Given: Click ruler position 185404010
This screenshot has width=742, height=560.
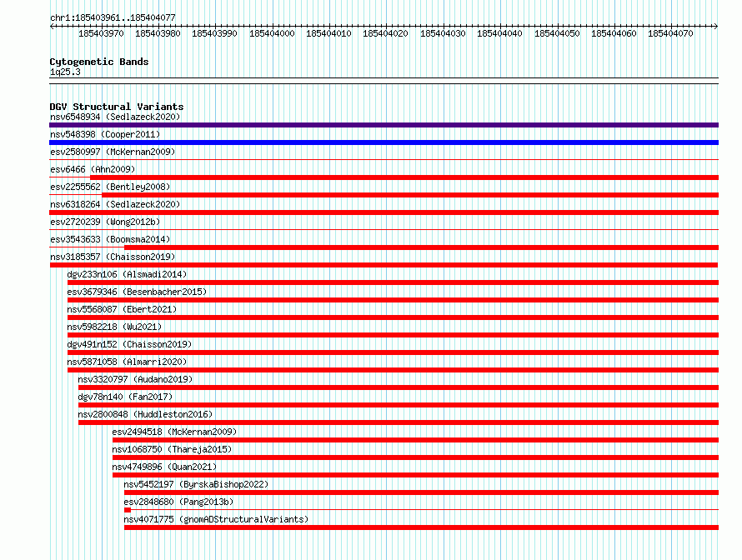Looking at the screenshot, I should (x=328, y=33).
